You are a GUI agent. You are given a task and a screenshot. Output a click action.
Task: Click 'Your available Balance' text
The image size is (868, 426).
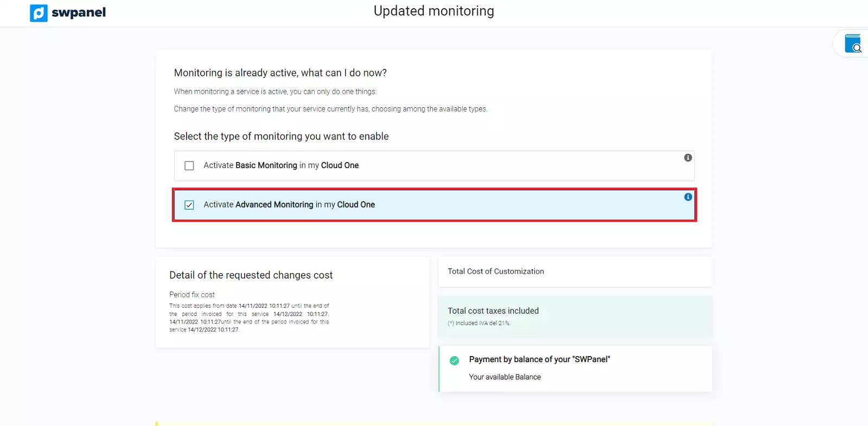(505, 377)
